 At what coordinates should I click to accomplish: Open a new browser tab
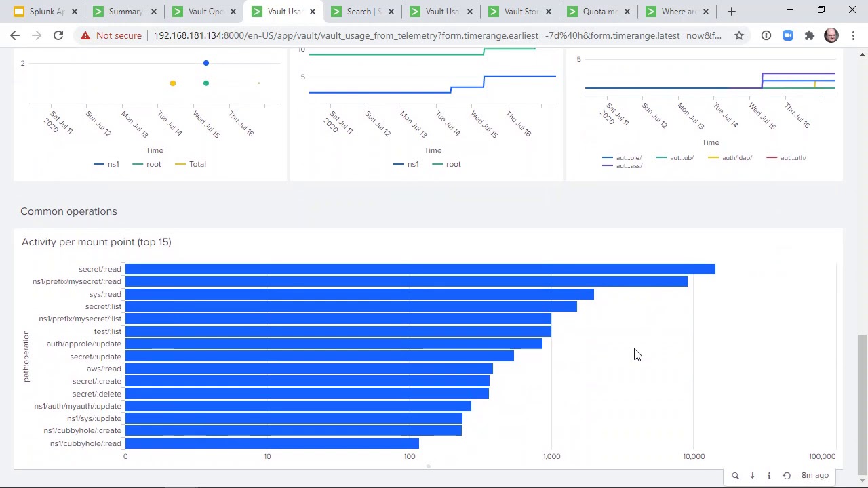click(x=732, y=12)
